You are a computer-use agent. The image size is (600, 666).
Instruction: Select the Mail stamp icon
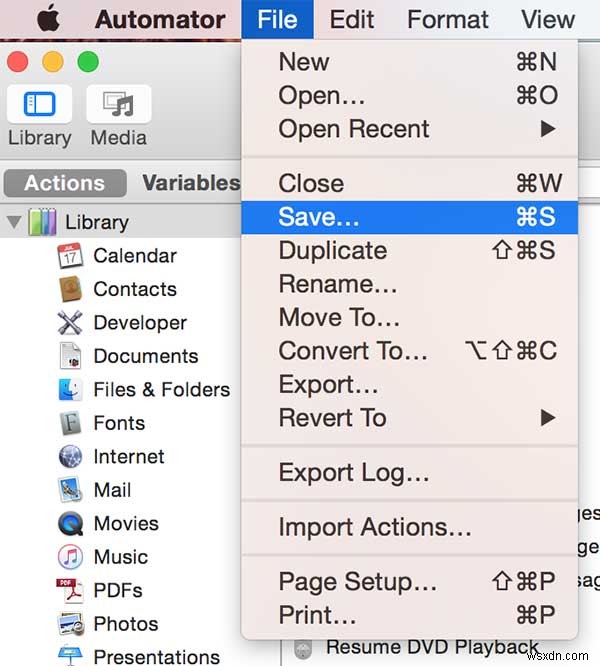point(70,490)
